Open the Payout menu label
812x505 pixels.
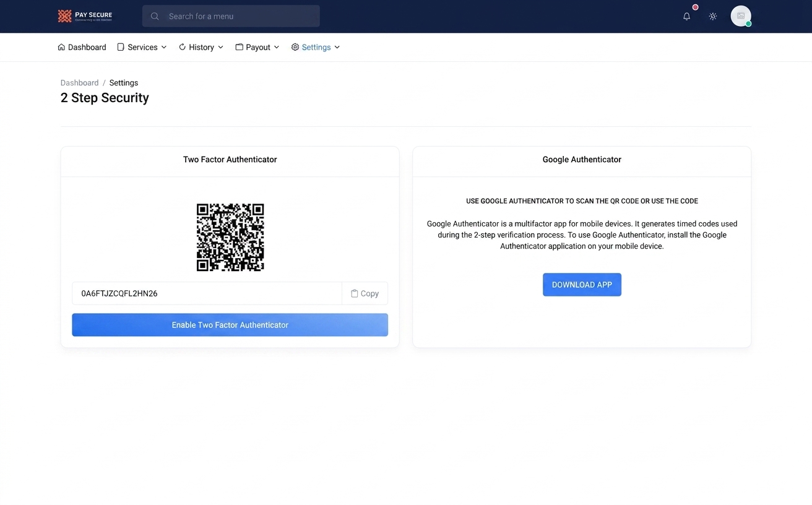pos(258,47)
